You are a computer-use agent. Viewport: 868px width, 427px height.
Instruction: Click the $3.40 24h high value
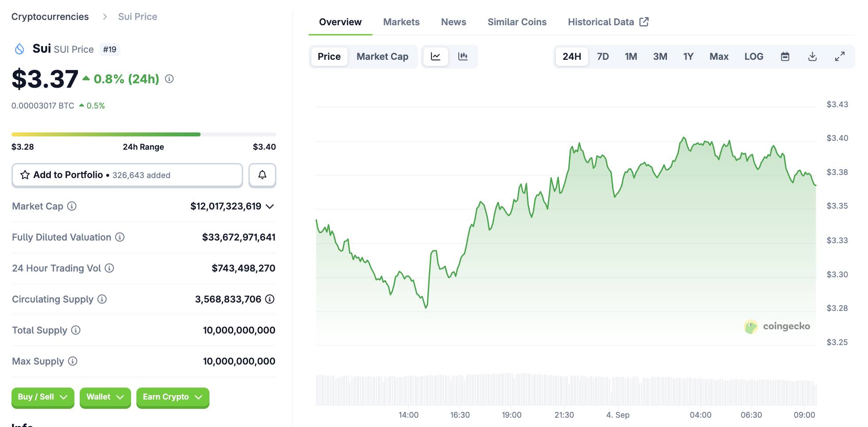(264, 147)
